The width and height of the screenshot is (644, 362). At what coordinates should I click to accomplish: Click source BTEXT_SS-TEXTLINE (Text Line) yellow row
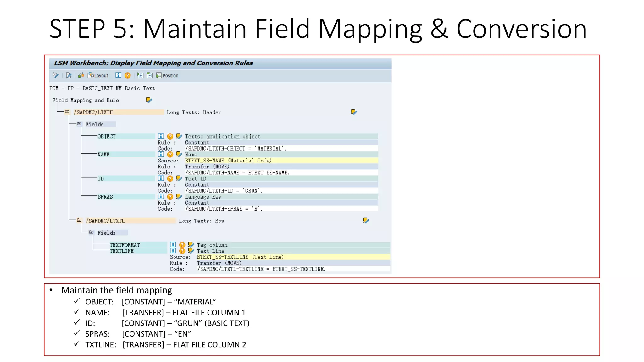click(240, 257)
